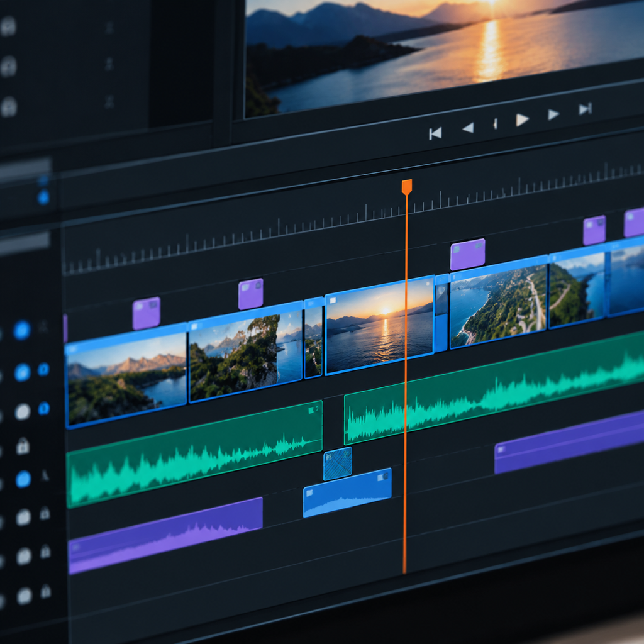Play in reverse with the left-pointing triangle

(x=469, y=128)
